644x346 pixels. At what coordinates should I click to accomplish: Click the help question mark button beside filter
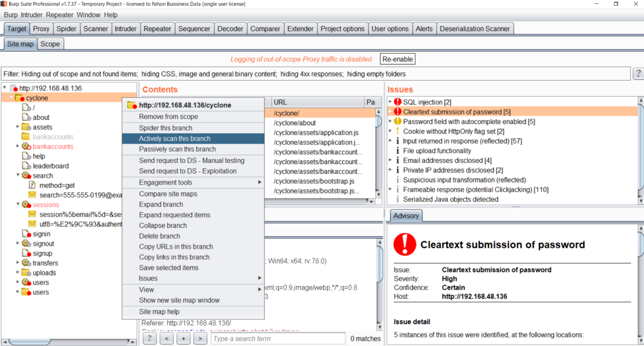click(638, 74)
